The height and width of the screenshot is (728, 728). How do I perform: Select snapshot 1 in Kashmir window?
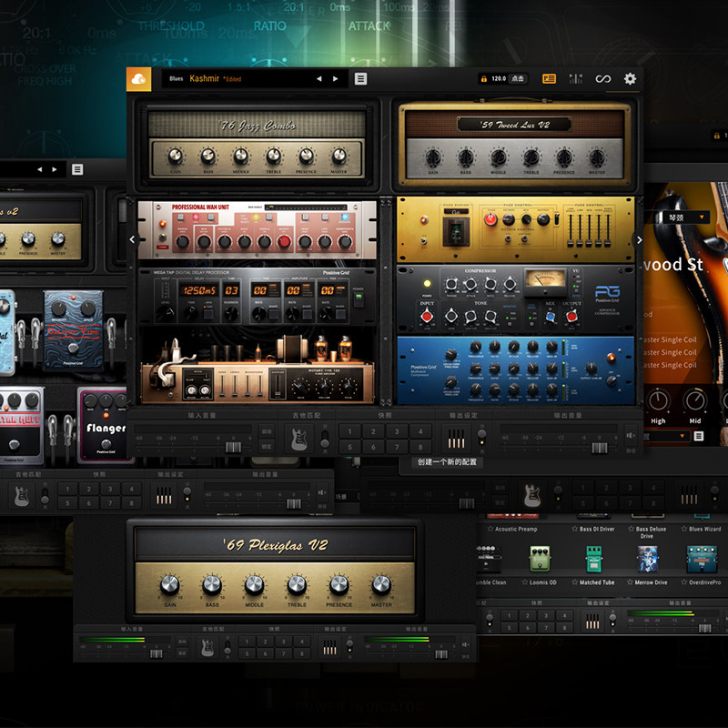(x=350, y=431)
